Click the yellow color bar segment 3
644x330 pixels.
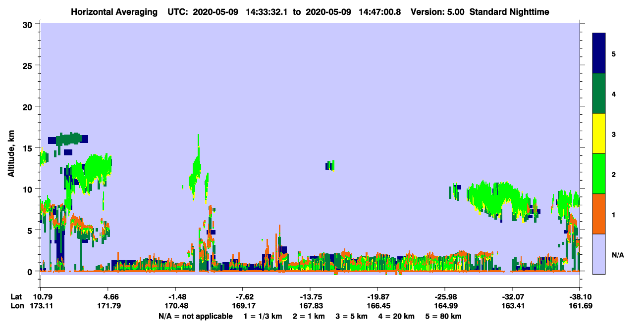599,134
